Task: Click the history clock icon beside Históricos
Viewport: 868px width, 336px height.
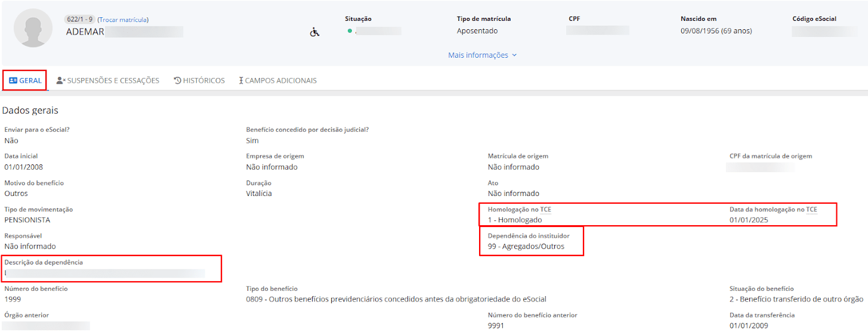Action: [178, 80]
